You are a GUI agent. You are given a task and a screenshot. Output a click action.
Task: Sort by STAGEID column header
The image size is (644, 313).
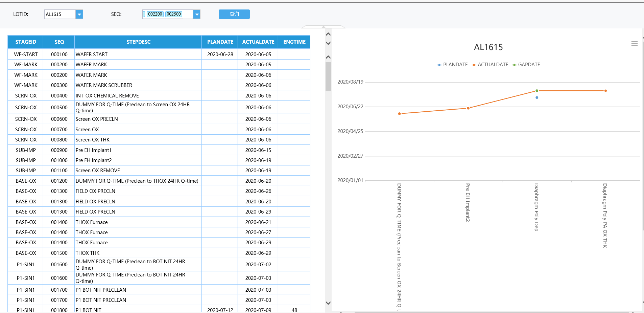click(26, 42)
